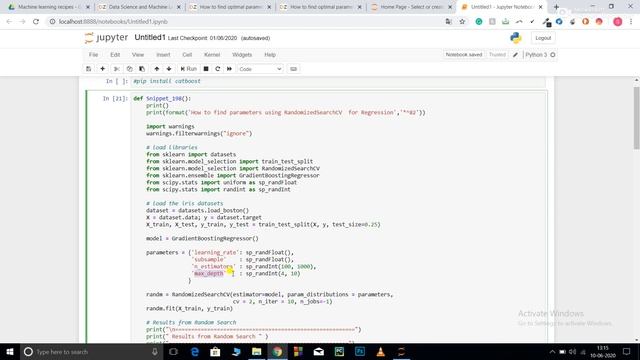Image resolution: width=640 pixels, height=360 pixels.
Task: Open the Edit menu in Jupyter
Action: pyautogui.click(x=115, y=55)
